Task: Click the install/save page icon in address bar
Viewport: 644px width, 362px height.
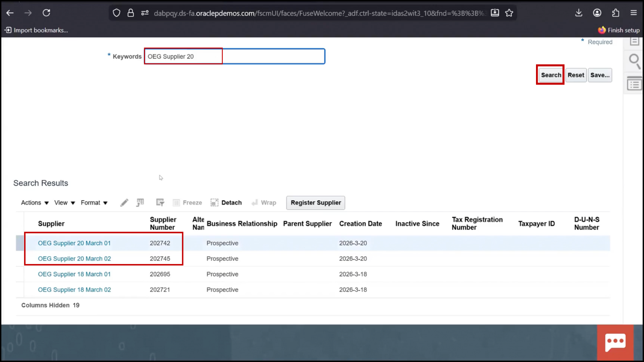Action: click(x=495, y=13)
